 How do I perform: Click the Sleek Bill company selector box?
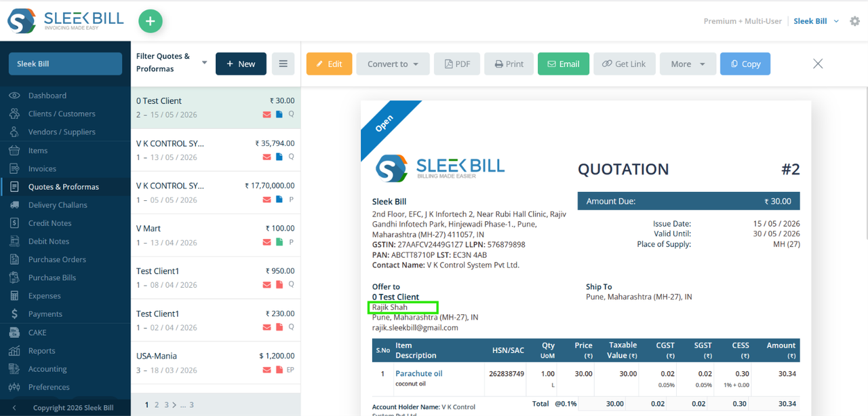(65, 64)
